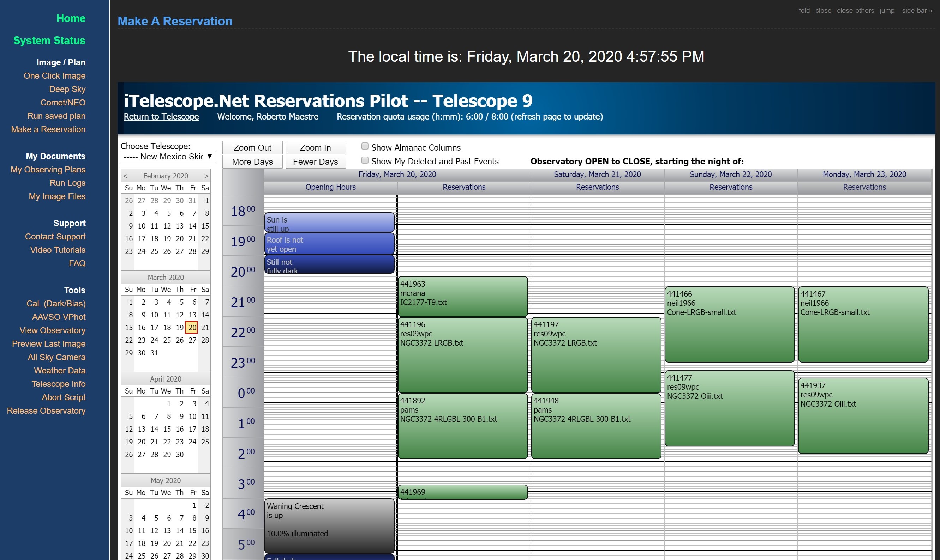Open System Status in sidebar

click(x=49, y=40)
